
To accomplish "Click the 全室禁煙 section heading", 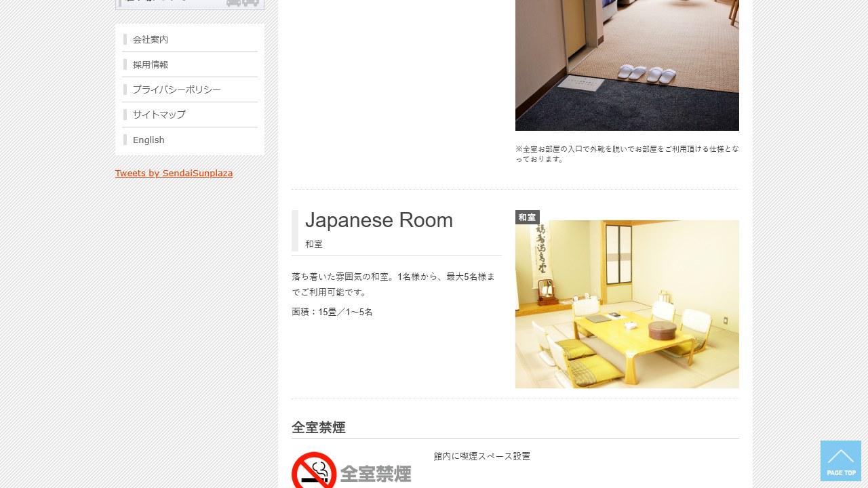I will (319, 428).
